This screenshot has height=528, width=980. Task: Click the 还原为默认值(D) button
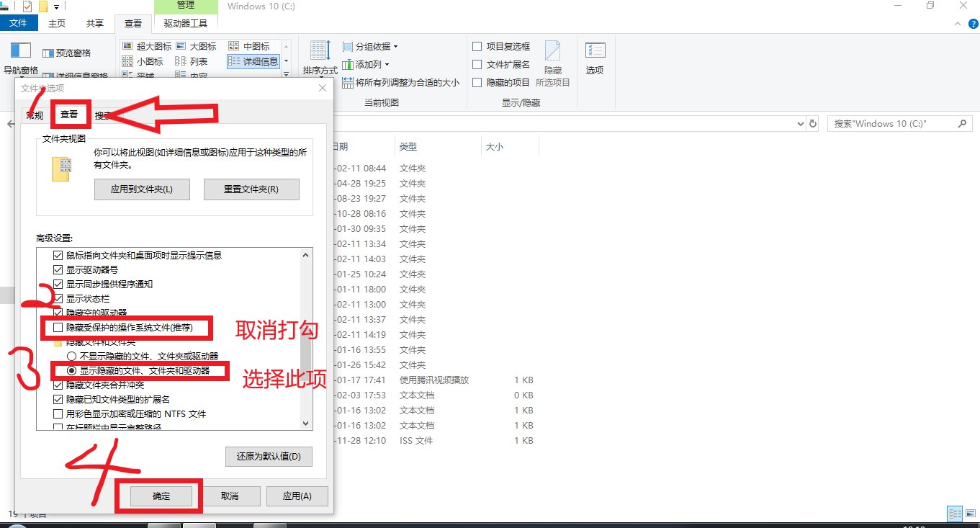pos(268,456)
